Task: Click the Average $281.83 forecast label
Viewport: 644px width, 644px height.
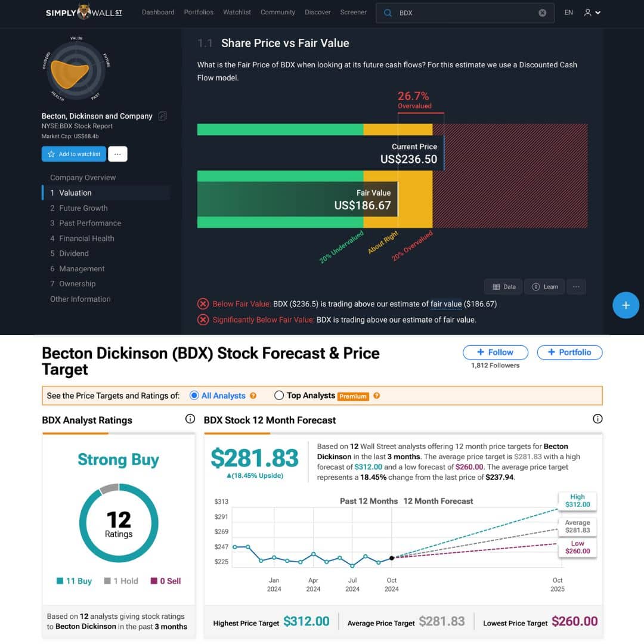Action: click(x=577, y=526)
